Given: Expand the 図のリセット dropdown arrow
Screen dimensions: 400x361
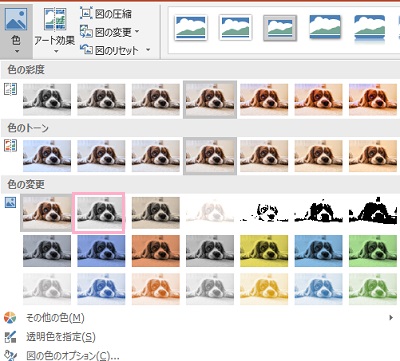Looking at the screenshot, I should click(x=148, y=50).
